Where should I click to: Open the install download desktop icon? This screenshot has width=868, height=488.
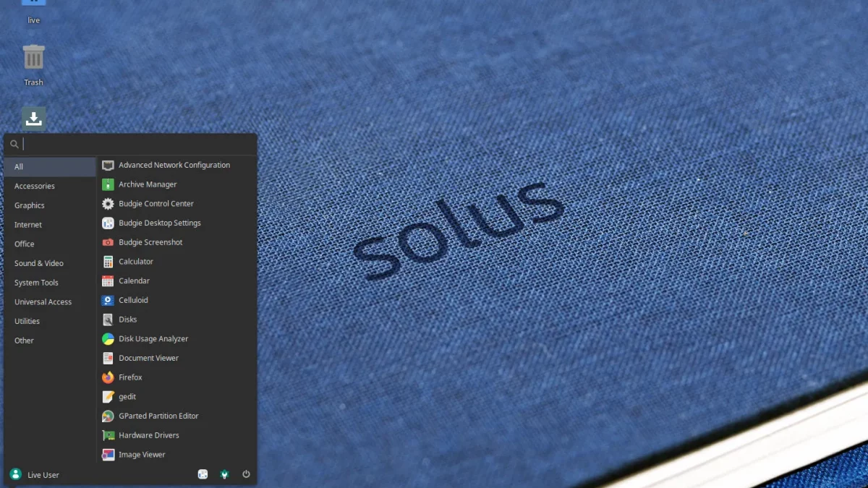(x=34, y=119)
